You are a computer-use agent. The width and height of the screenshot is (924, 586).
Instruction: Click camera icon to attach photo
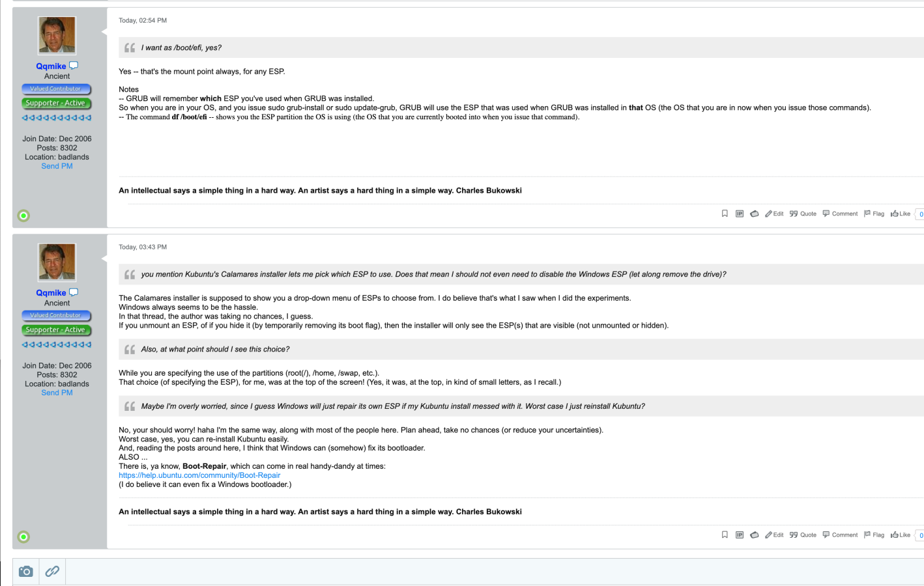click(x=26, y=572)
